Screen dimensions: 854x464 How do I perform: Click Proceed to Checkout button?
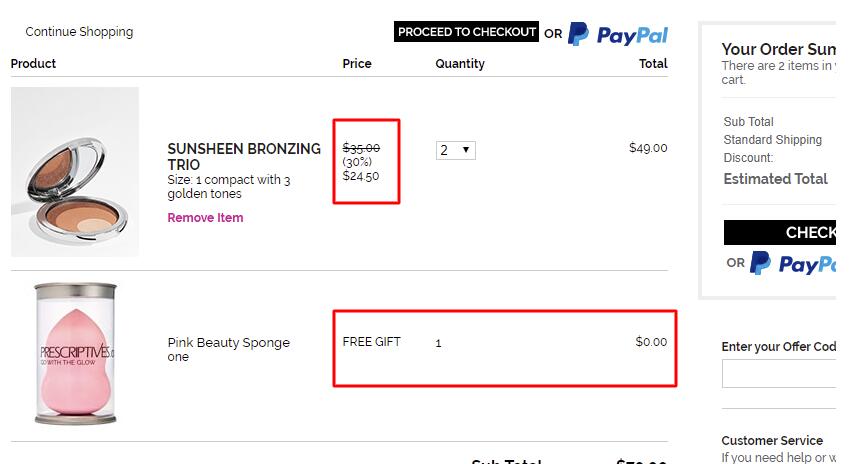pyautogui.click(x=466, y=32)
